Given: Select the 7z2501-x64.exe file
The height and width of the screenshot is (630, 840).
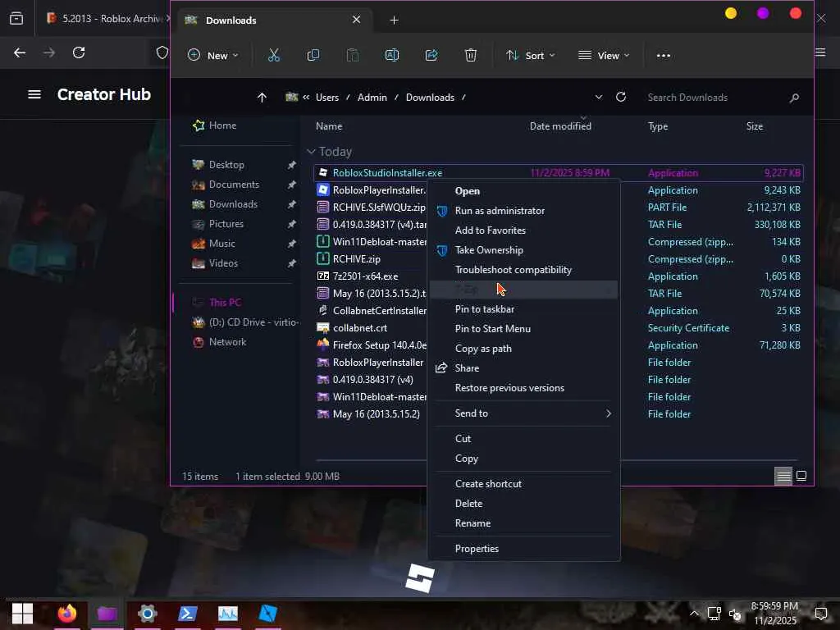Looking at the screenshot, I should pyautogui.click(x=365, y=276).
